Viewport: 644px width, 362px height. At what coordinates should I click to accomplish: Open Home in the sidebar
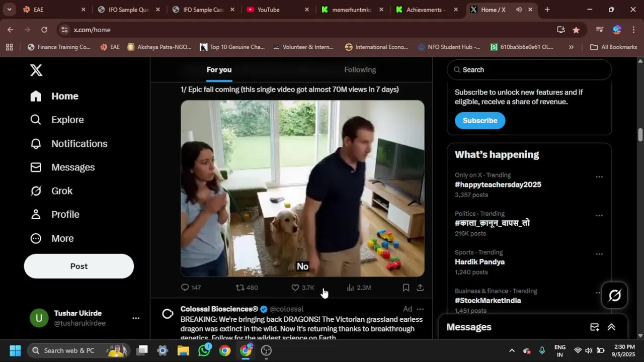click(x=54, y=96)
